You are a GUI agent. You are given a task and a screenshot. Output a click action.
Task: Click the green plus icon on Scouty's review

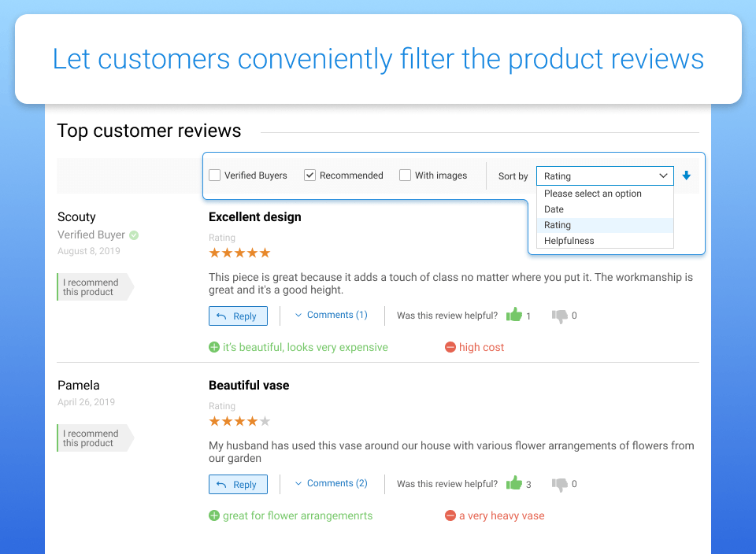(214, 347)
